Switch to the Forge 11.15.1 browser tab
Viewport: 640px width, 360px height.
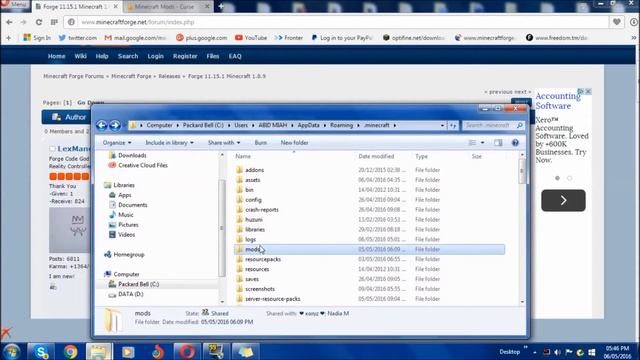76,7
